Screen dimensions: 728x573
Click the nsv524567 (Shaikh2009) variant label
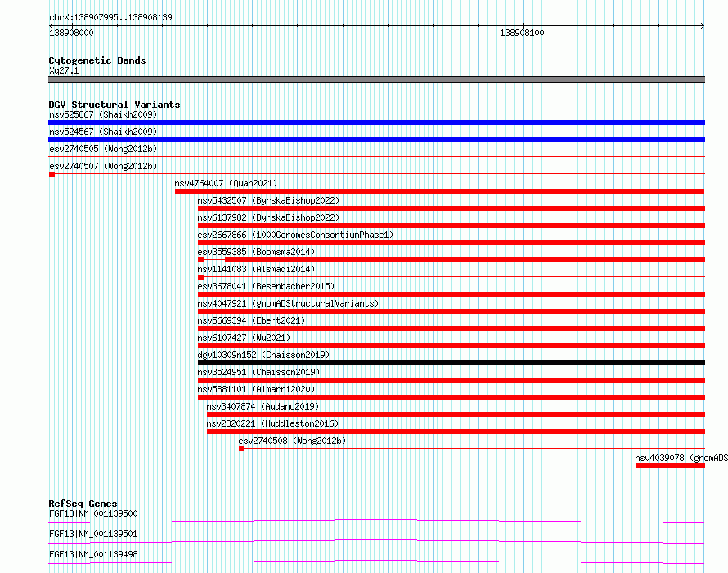pyautogui.click(x=103, y=132)
